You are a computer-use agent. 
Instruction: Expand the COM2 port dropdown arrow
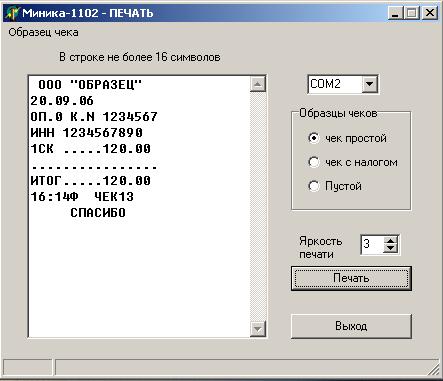pyautogui.click(x=369, y=84)
